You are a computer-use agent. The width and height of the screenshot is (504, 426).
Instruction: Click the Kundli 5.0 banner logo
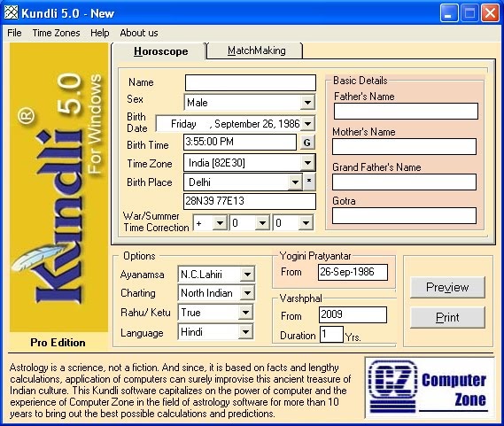point(58,187)
